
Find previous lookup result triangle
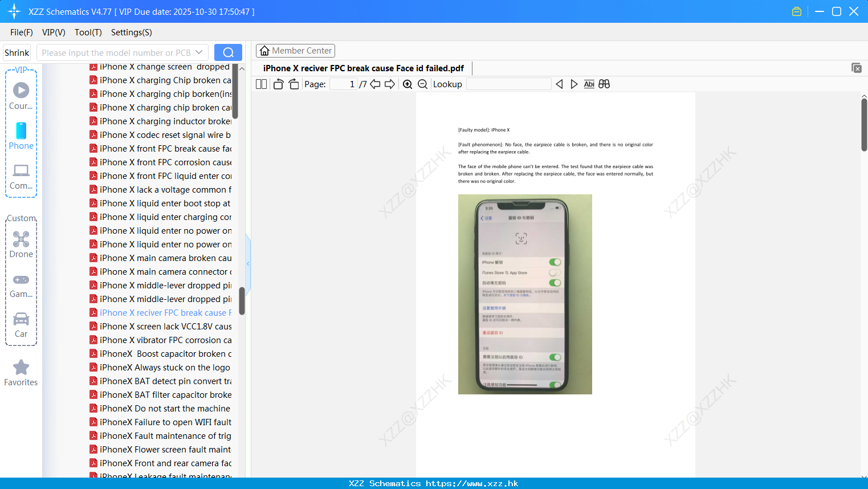pos(559,84)
